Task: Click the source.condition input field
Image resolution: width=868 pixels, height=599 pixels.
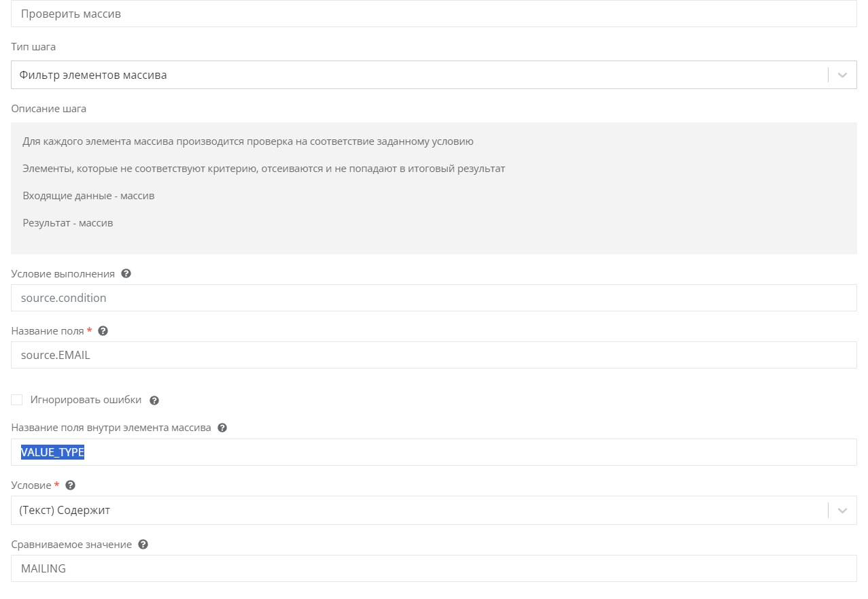Action: click(x=434, y=298)
